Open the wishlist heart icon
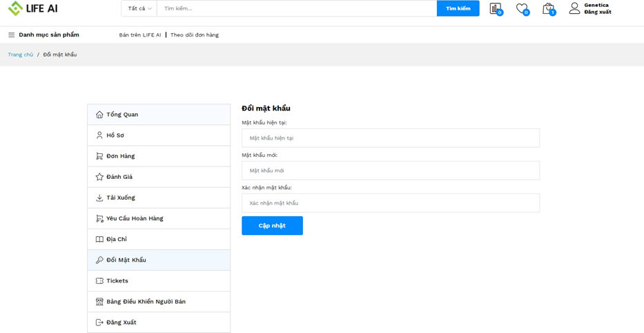 (522, 8)
